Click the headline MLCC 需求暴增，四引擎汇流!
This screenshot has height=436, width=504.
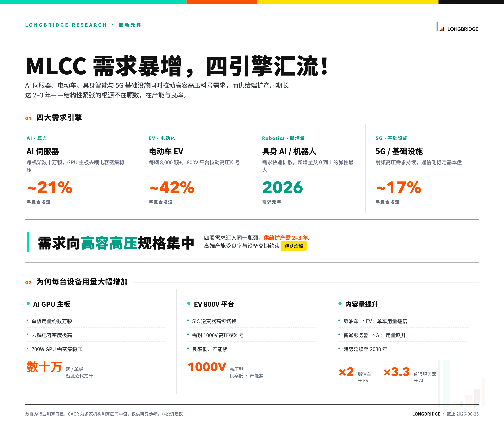pos(177,66)
